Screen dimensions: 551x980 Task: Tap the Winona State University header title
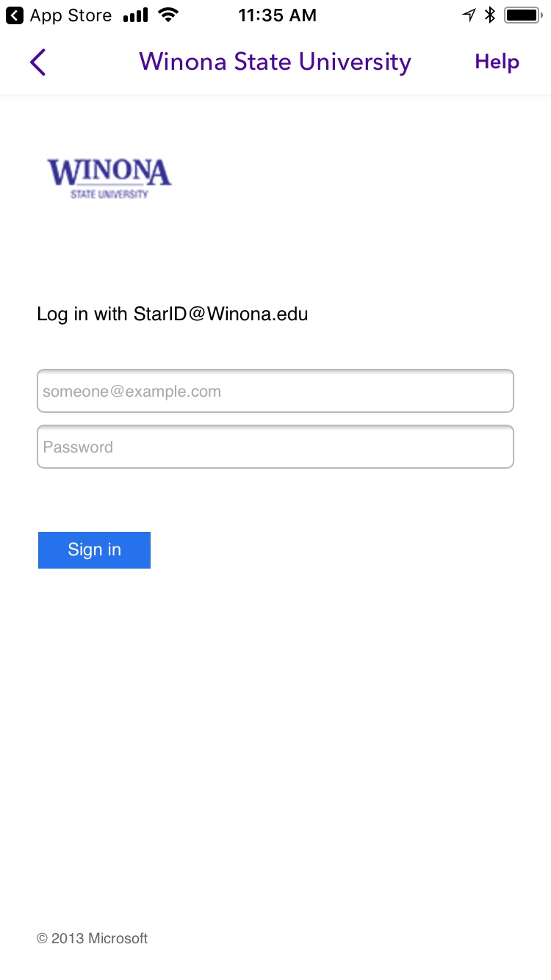pyautogui.click(x=275, y=62)
